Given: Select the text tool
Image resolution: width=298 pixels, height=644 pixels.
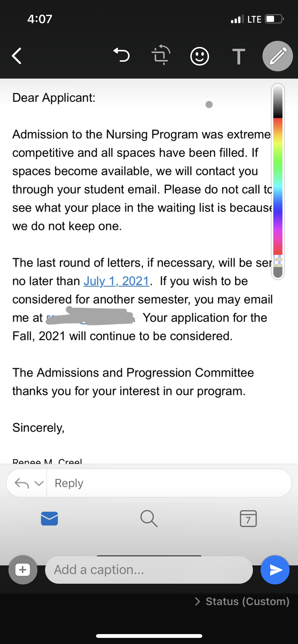Looking at the screenshot, I should (x=239, y=56).
